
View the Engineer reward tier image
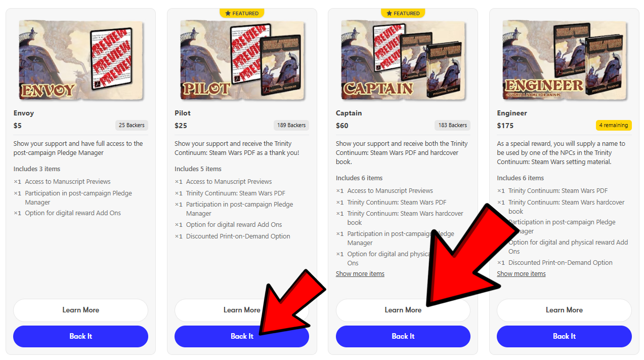coord(564,60)
